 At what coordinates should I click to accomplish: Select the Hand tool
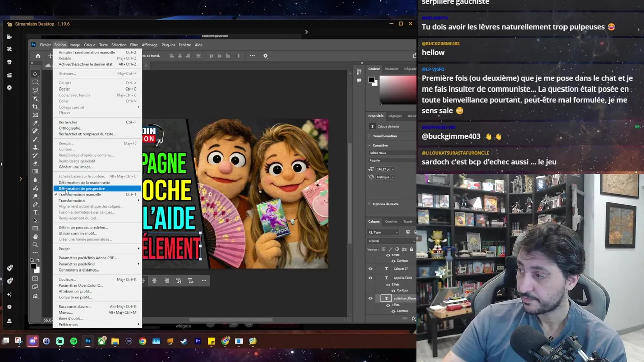click(35, 237)
